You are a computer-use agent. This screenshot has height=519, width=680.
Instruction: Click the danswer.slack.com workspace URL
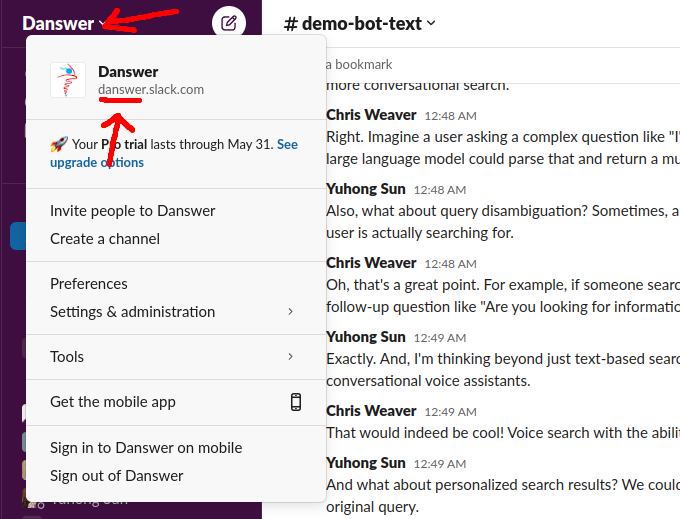tap(151, 90)
